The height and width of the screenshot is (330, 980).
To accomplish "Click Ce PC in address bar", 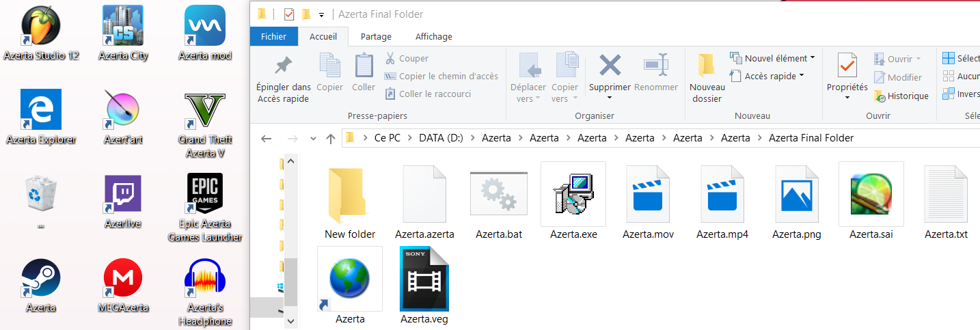I will pos(387,138).
